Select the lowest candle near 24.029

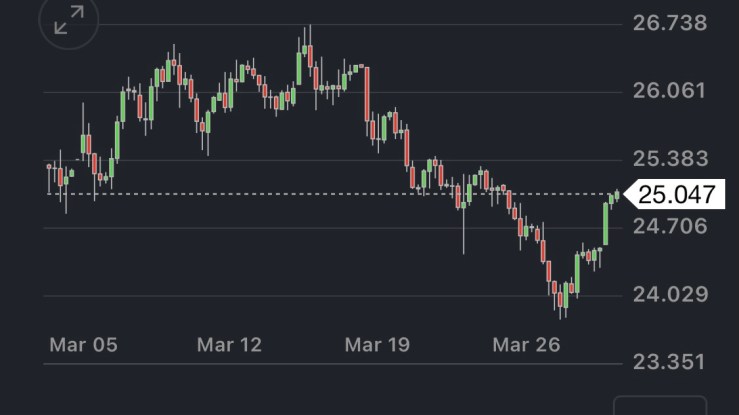[563, 299]
